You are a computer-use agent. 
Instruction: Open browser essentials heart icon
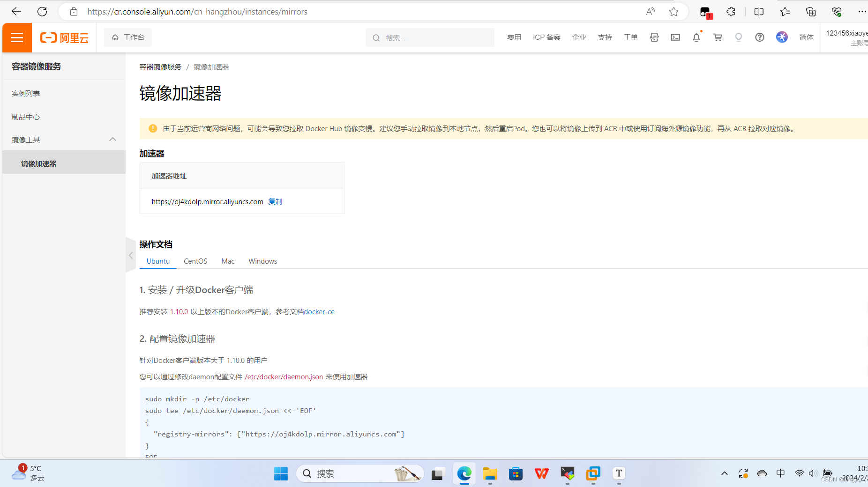tap(837, 12)
